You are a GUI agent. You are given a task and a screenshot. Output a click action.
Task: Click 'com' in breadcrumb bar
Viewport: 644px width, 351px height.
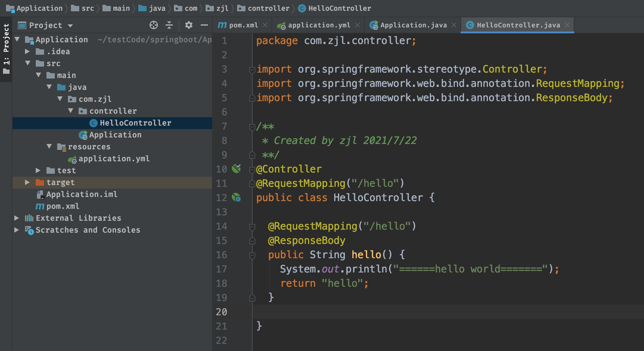[191, 8]
